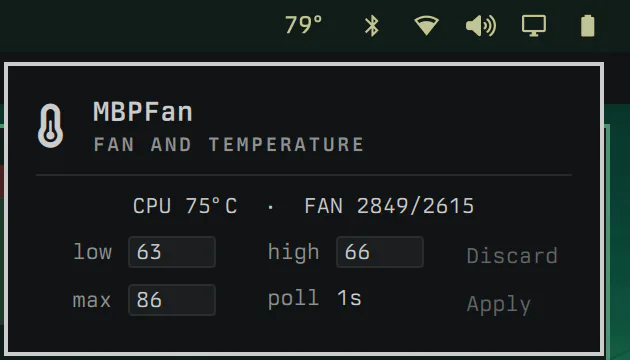Click the FAN AND TEMPERATURE subtitle
The height and width of the screenshot is (360, 630).
click(229, 145)
